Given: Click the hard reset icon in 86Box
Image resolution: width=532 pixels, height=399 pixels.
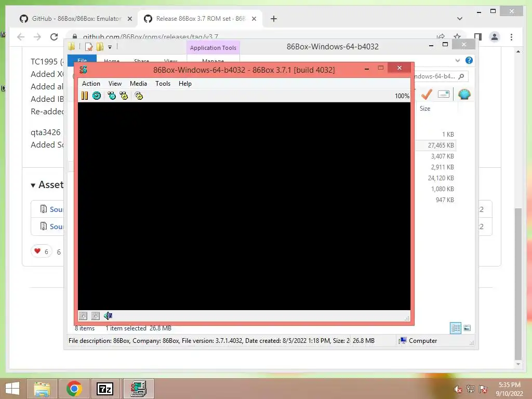Looking at the screenshot, I should [97, 96].
